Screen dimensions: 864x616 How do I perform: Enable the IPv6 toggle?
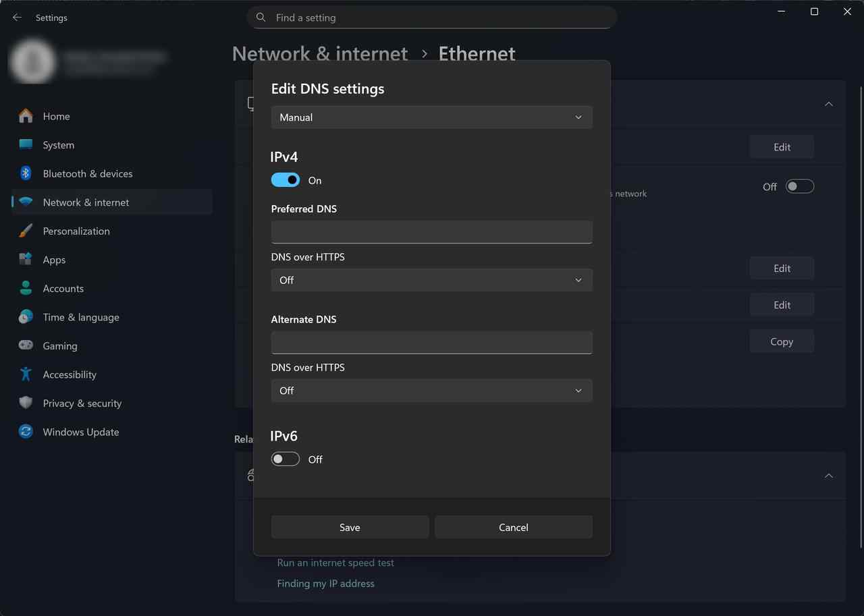tap(286, 459)
